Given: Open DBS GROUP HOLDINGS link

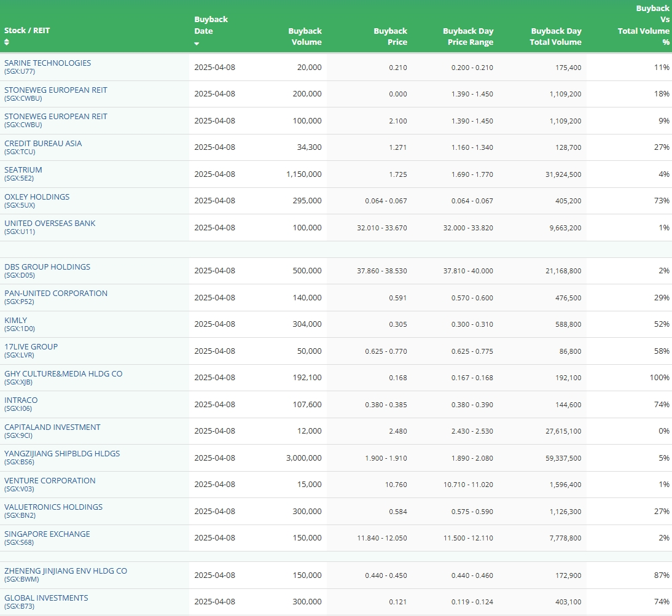Looking at the screenshot, I should click(47, 267).
